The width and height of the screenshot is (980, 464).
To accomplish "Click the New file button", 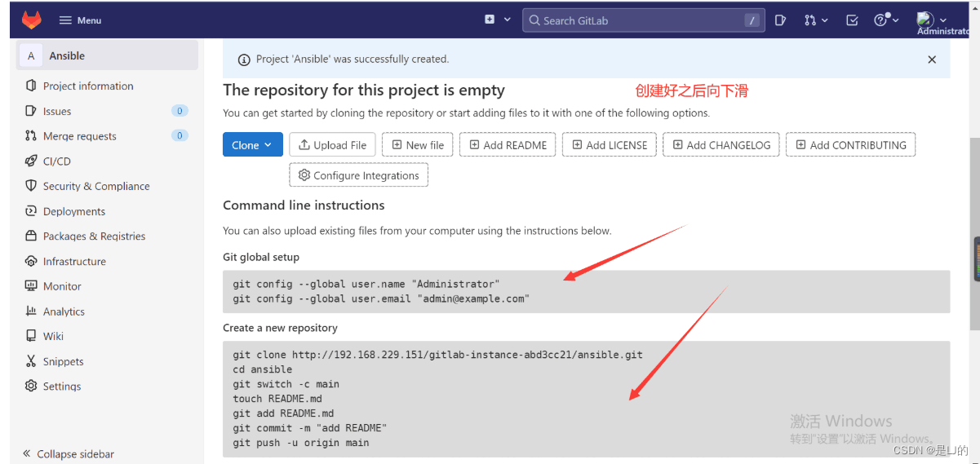I will 417,145.
